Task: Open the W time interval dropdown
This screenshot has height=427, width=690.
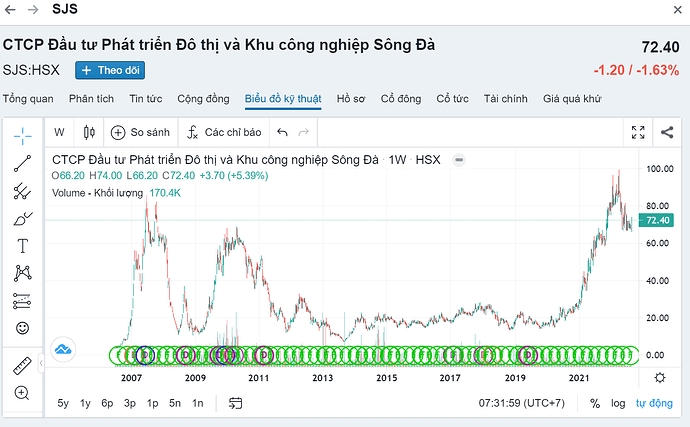Action: [59, 132]
